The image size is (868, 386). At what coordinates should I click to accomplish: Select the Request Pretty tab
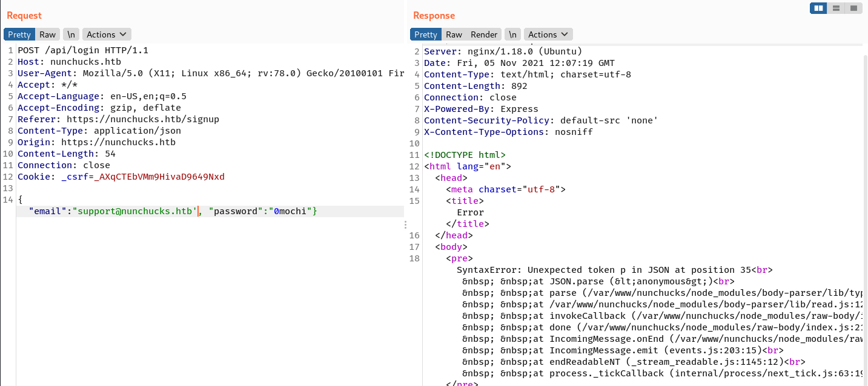pyautogui.click(x=19, y=34)
